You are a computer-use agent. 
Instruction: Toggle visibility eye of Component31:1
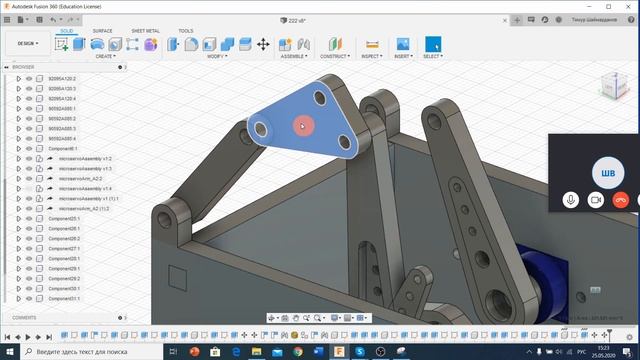[29, 298]
